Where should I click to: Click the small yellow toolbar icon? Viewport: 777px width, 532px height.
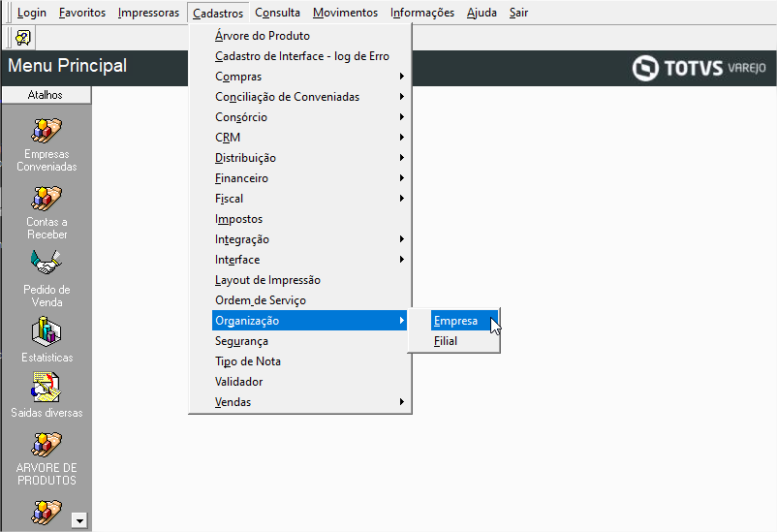coord(23,38)
